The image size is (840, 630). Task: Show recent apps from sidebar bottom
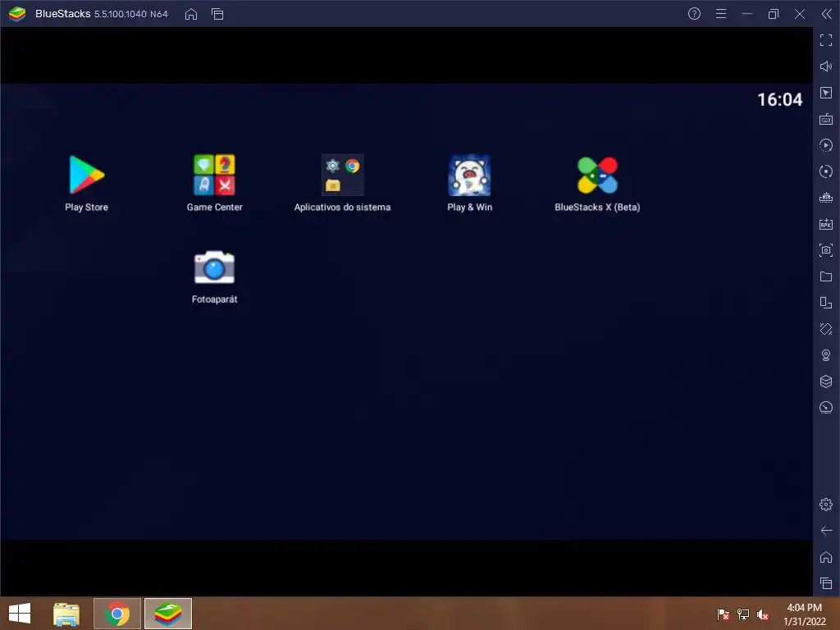(826, 583)
